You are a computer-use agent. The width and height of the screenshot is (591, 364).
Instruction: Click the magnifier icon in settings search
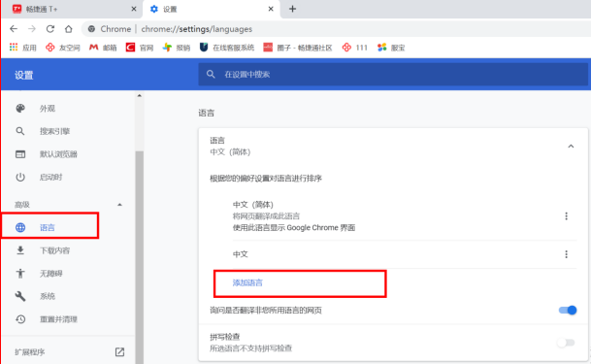coord(211,74)
